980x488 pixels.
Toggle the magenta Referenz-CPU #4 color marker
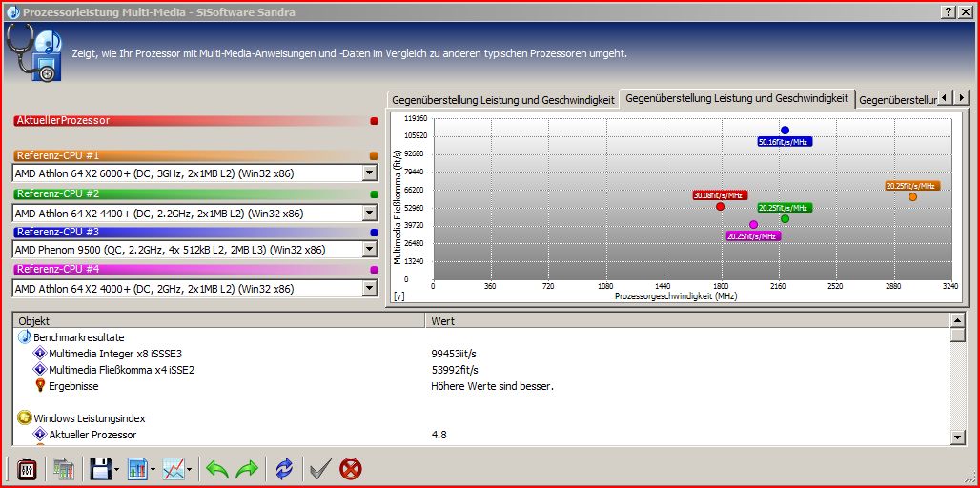pyautogui.click(x=374, y=270)
